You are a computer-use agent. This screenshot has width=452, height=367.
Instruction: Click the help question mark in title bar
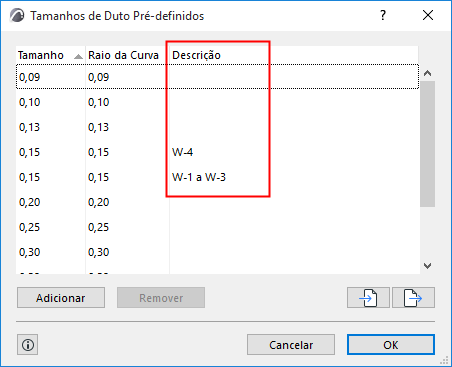tap(383, 15)
